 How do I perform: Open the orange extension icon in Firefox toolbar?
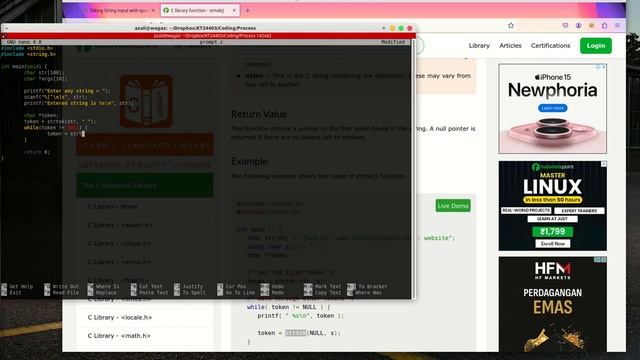click(591, 25)
